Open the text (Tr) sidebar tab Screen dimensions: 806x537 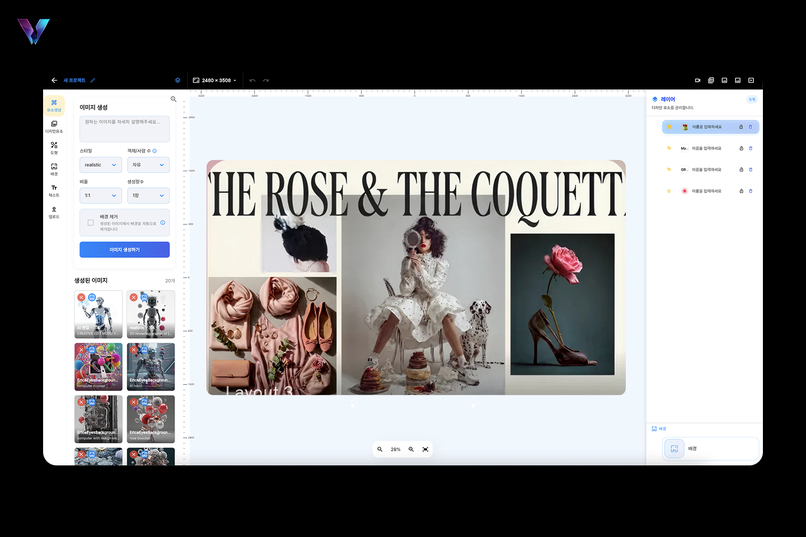(x=54, y=191)
